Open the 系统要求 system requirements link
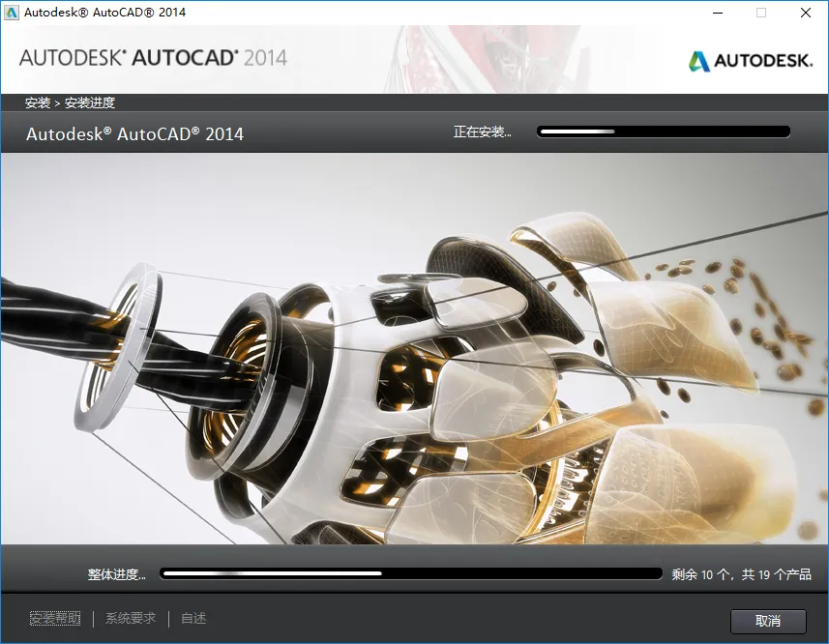Viewport: 829px width, 644px height. pos(131,618)
